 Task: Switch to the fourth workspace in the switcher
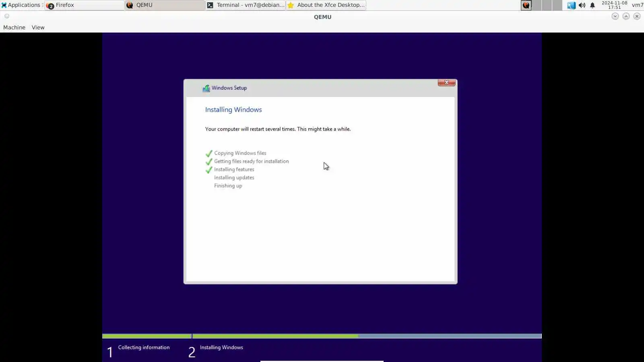tap(557, 5)
